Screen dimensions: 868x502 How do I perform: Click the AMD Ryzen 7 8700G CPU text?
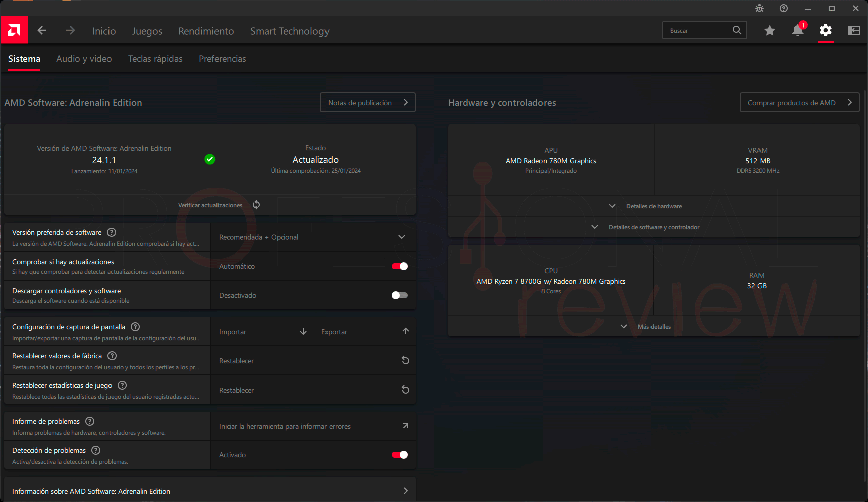click(551, 281)
